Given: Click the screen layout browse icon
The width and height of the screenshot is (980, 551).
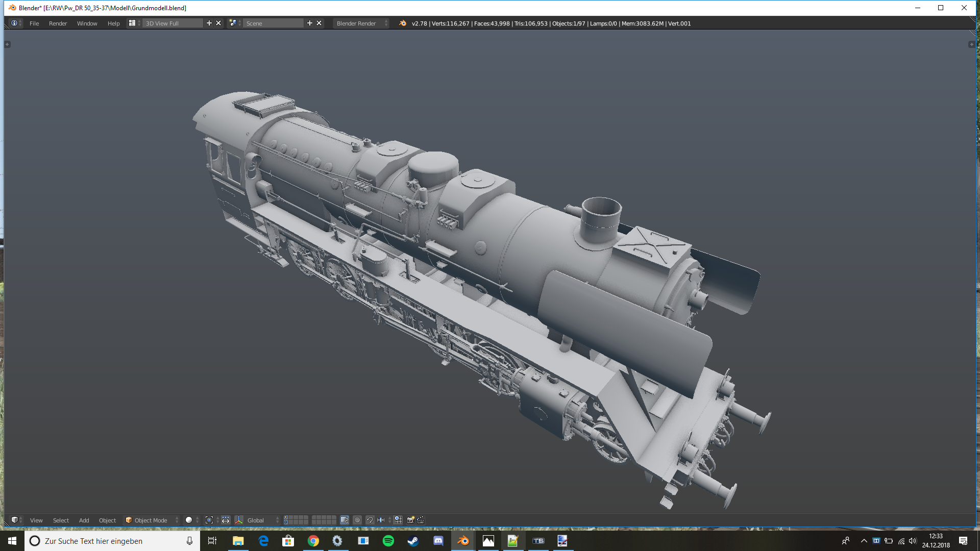Looking at the screenshot, I should click(x=132, y=23).
